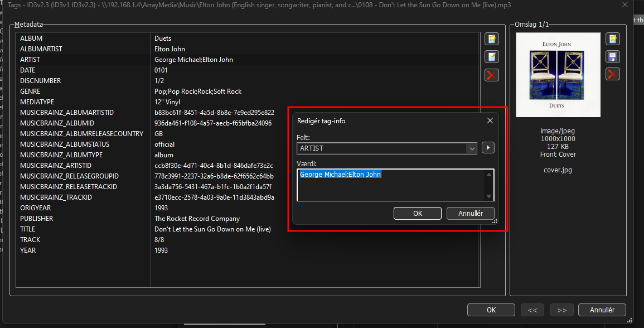Click the Duets album cover thumbnail
644x328 pixels.
pyautogui.click(x=558, y=75)
